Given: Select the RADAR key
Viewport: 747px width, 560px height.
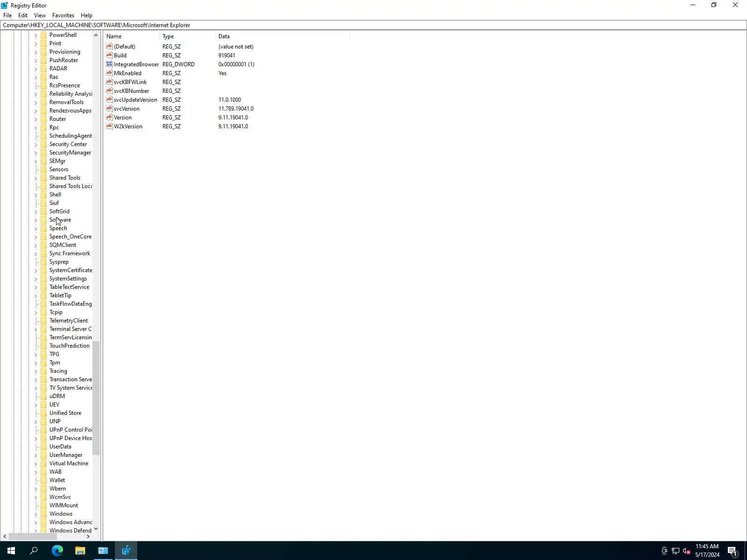Looking at the screenshot, I should click(x=58, y=69).
